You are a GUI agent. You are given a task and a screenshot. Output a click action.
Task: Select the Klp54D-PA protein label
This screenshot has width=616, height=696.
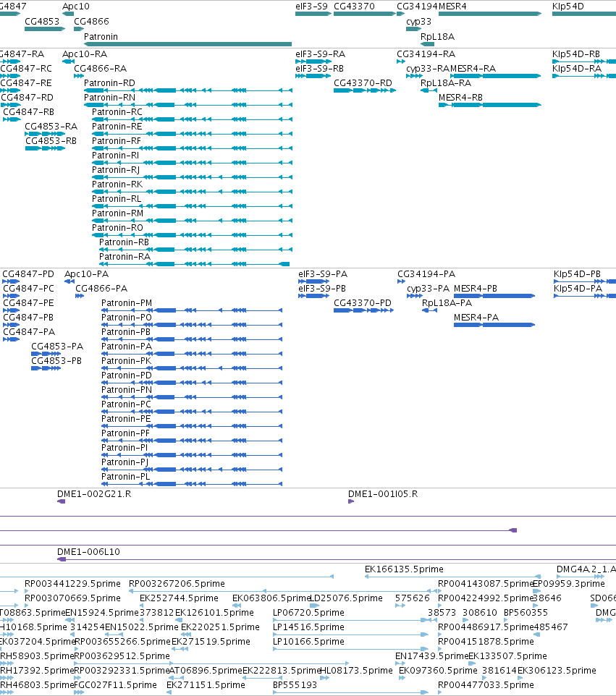pos(578,289)
